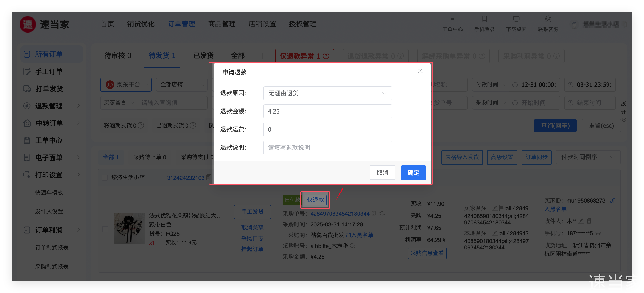Open the 退款原因 dropdown showing 无理由退货
Image resolution: width=644 pixels, height=293 pixels.
pyautogui.click(x=327, y=93)
